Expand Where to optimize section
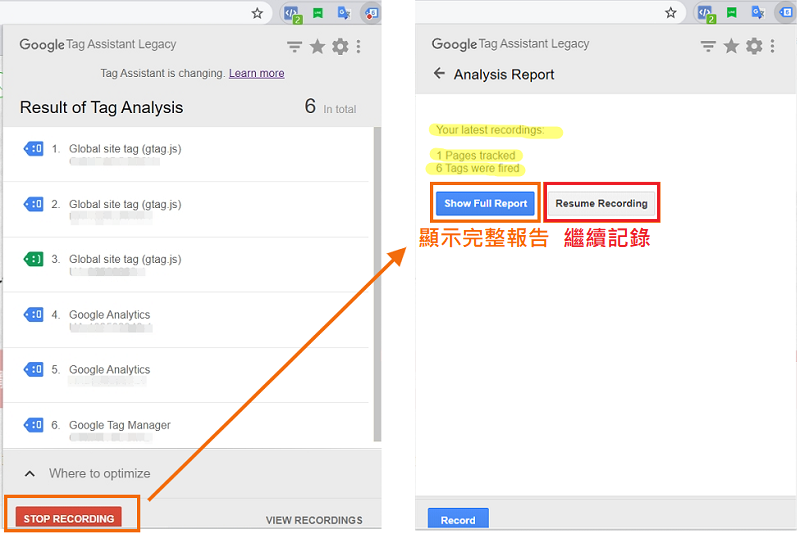The image size is (800, 534). (x=30, y=474)
